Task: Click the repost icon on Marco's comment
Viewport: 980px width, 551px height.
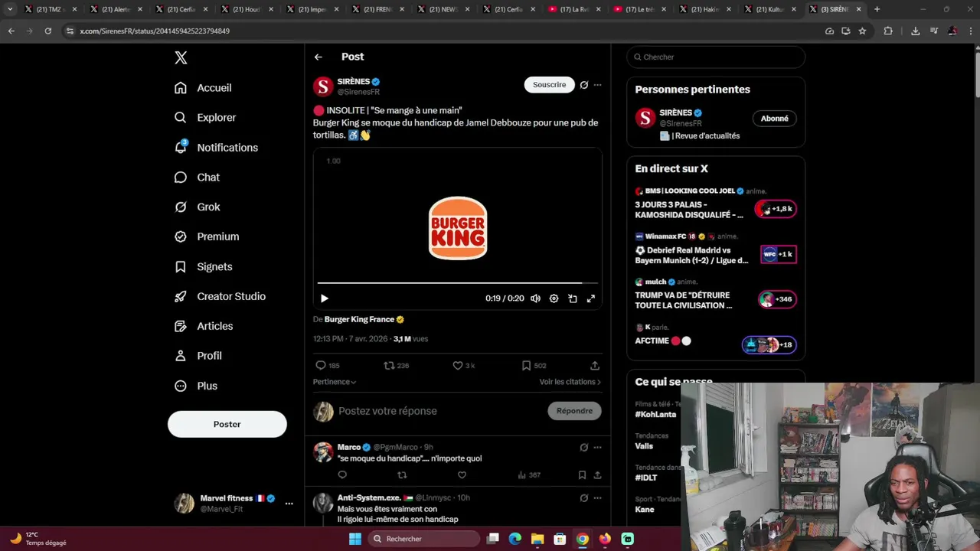Action: coord(402,475)
